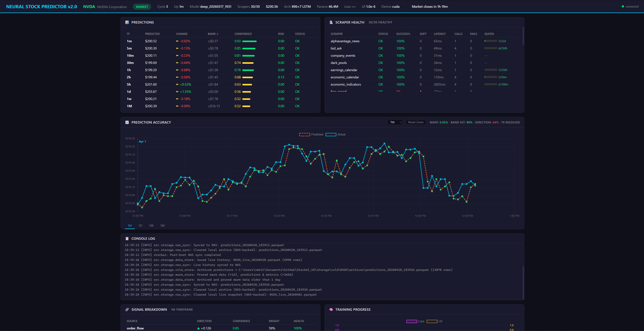Toggle the Predicted series in accuracy legend
Viewport: 644px width, 331px height.
click(x=311, y=134)
